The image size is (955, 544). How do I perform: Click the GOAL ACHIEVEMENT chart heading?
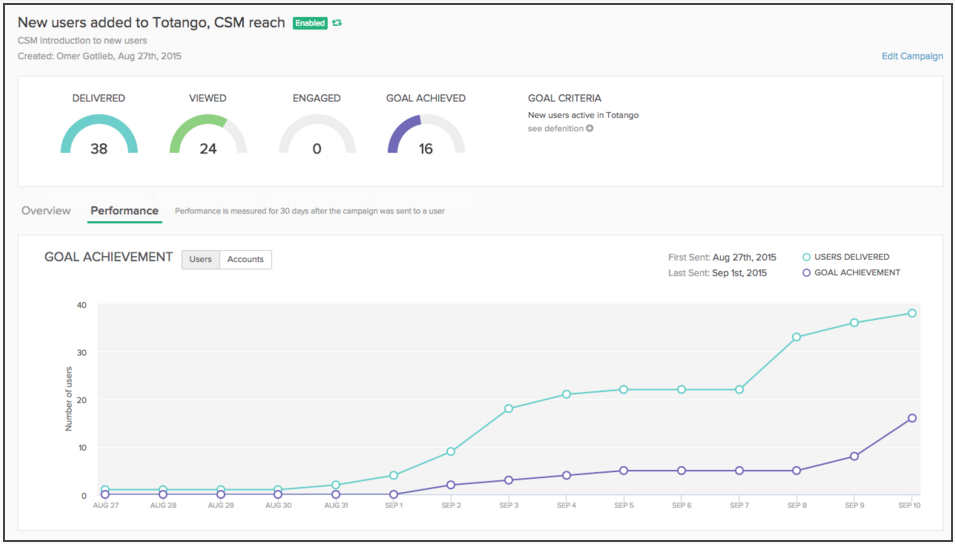(x=108, y=257)
